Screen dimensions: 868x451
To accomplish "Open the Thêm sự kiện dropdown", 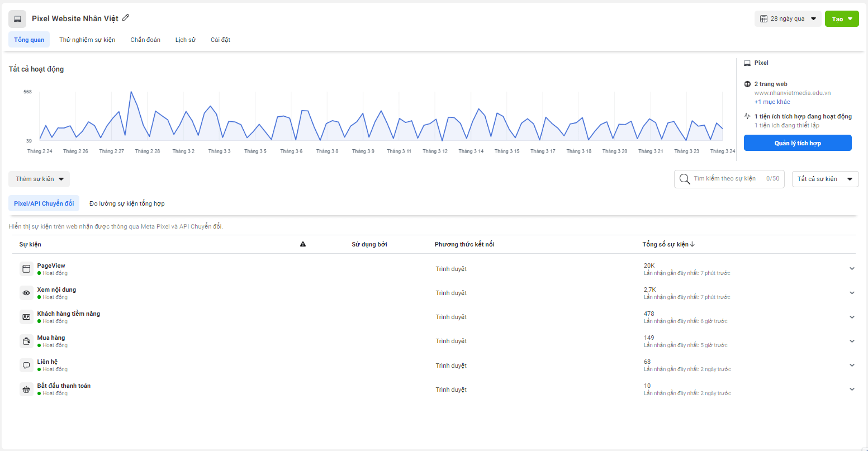I will [39, 179].
